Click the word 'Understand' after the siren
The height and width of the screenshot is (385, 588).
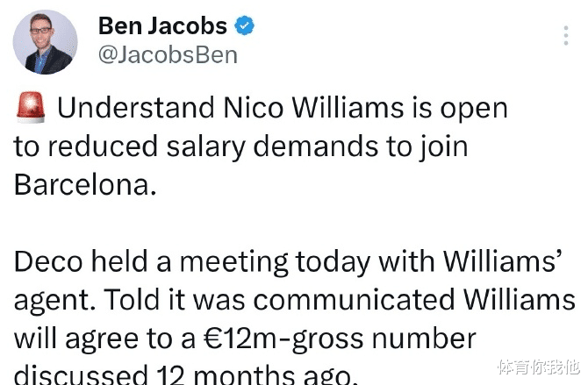pyautogui.click(x=136, y=108)
